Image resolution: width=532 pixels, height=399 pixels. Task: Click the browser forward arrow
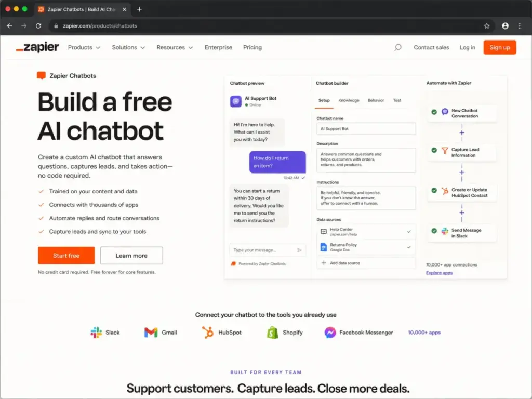click(x=24, y=26)
